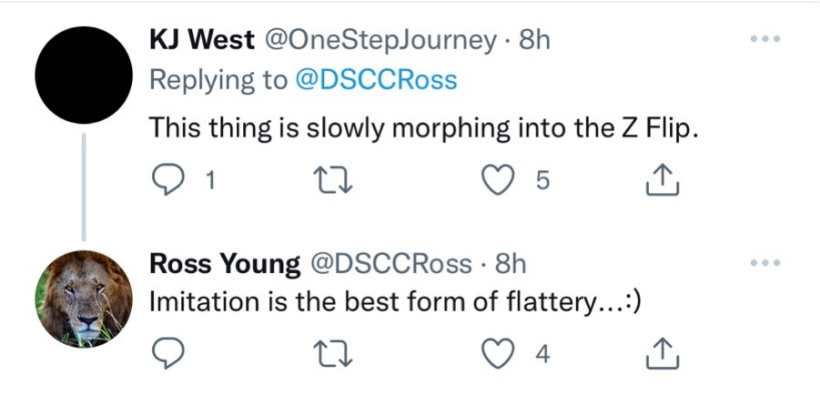Image resolution: width=820 pixels, height=395 pixels.
Task: Open more options on KJ West's tweet
Action: [x=765, y=39]
